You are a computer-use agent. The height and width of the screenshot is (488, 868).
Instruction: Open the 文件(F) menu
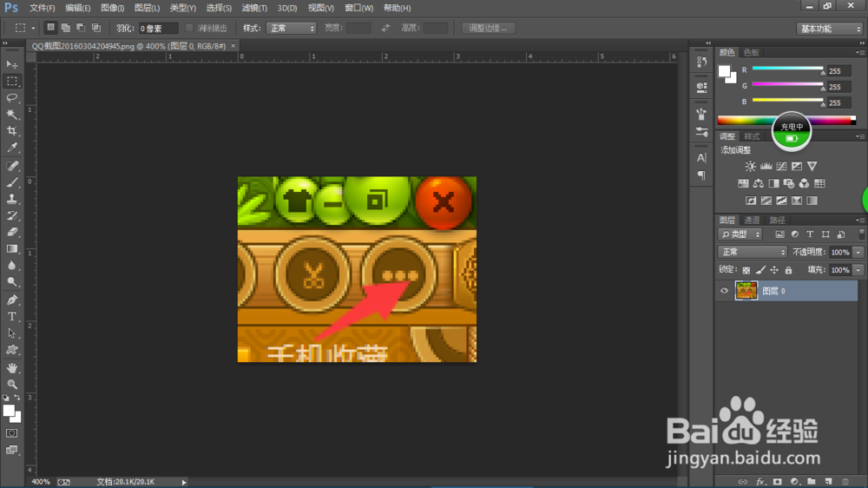coord(42,8)
